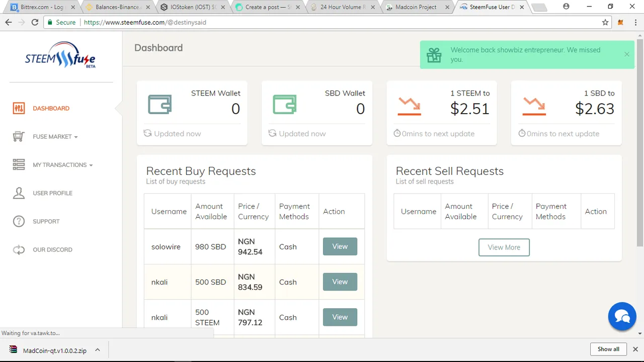Click the User Profile person icon
The width and height of the screenshot is (644, 362).
[19, 193]
